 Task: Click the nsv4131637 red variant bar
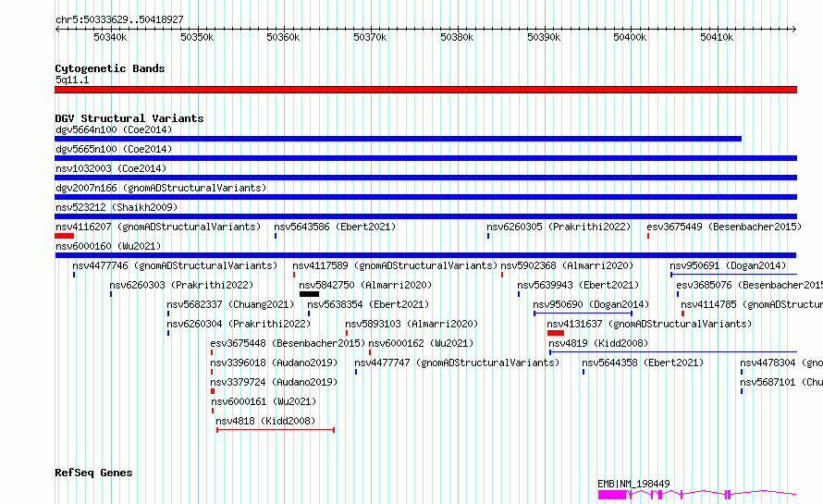pyautogui.click(x=556, y=333)
